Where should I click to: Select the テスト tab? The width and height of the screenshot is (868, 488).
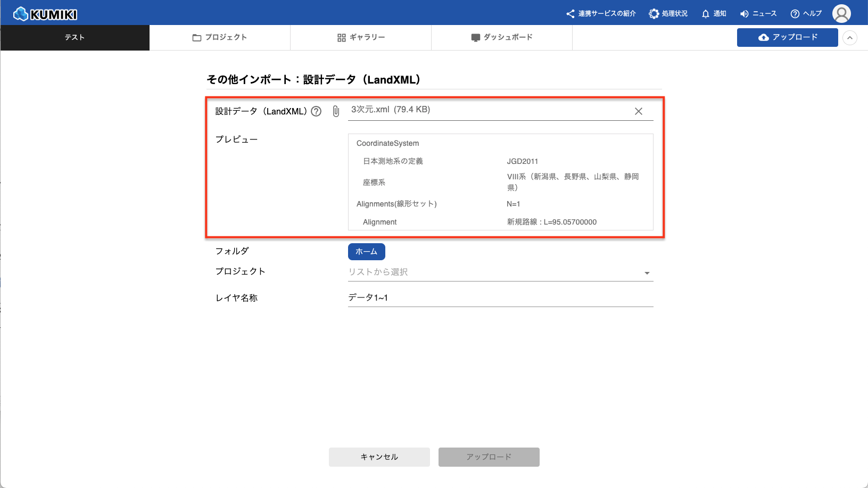coord(75,38)
